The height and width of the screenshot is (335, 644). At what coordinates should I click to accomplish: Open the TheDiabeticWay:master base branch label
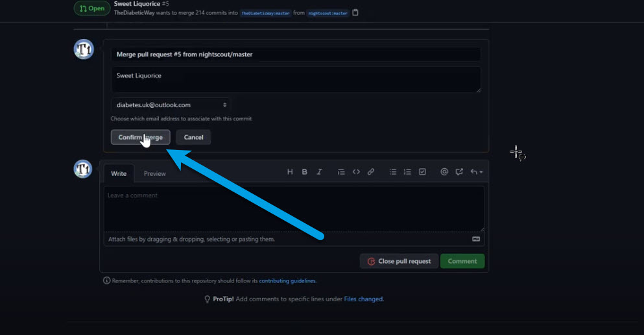point(265,13)
